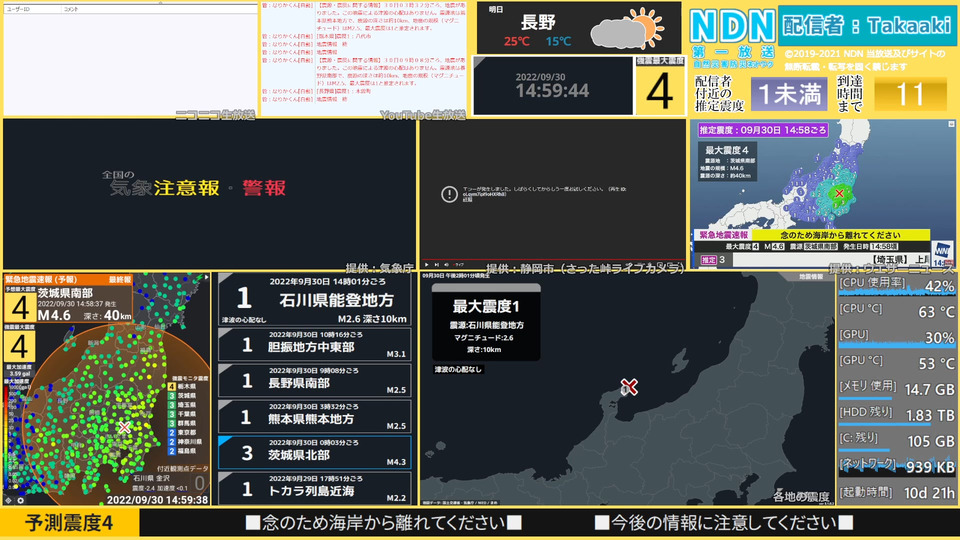Mute the live camera player volume
Viewport: 960px width, 540px height.
click(x=446, y=264)
